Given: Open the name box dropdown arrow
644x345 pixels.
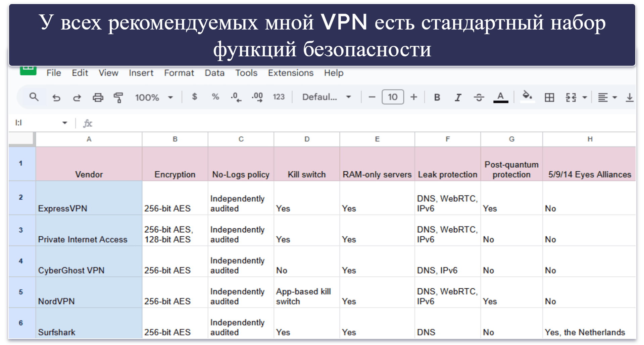Looking at the screenshot, I should point(65,123).
